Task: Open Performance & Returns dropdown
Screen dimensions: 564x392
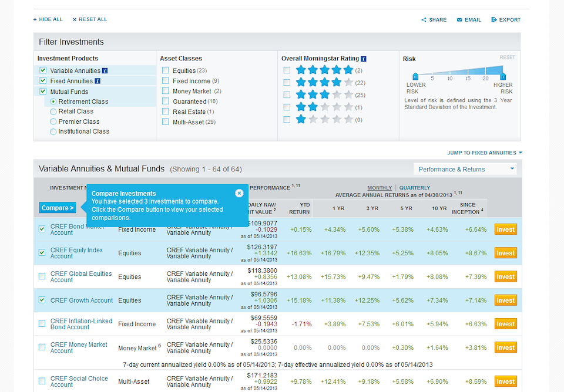Action: [465, 169]
